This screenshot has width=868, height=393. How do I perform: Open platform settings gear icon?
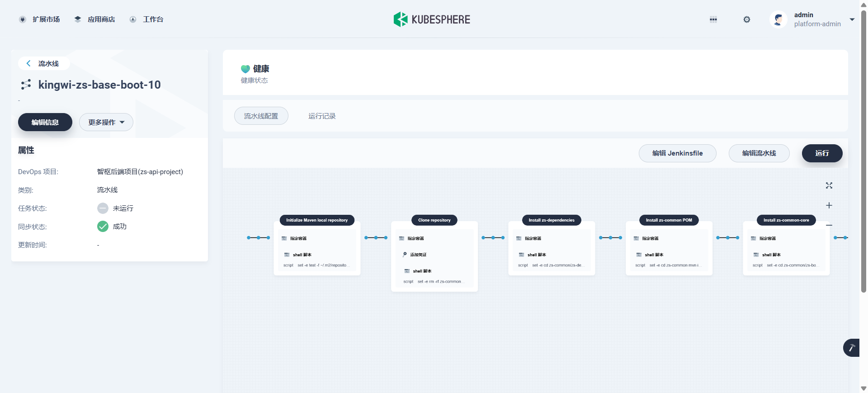click(747, 19)
